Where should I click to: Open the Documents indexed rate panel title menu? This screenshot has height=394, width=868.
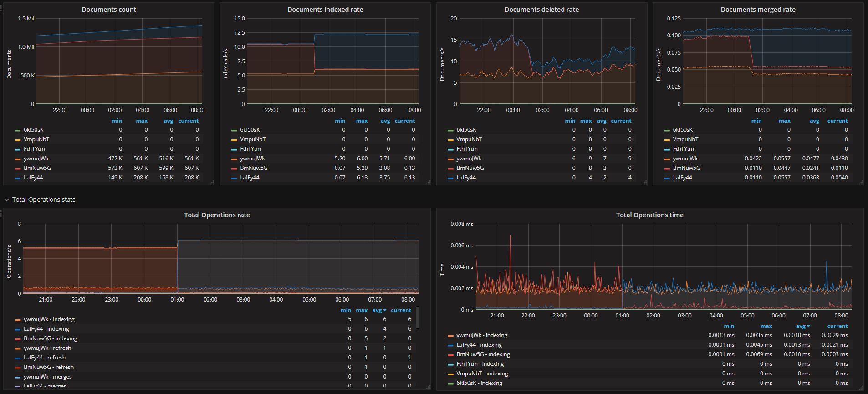tap(325, 10)
